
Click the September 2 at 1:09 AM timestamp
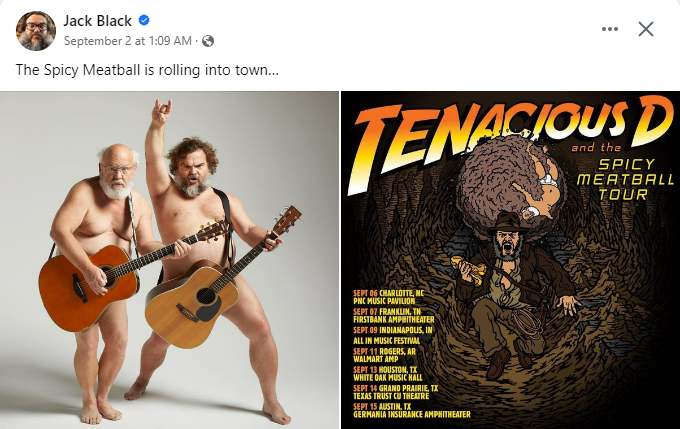tap(127, 41)
